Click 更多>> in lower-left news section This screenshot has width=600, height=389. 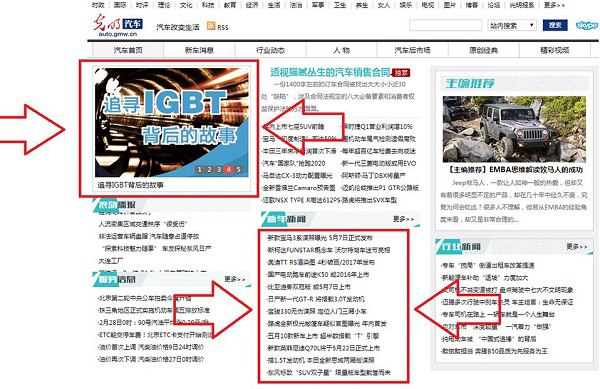(x=235, y=279)
